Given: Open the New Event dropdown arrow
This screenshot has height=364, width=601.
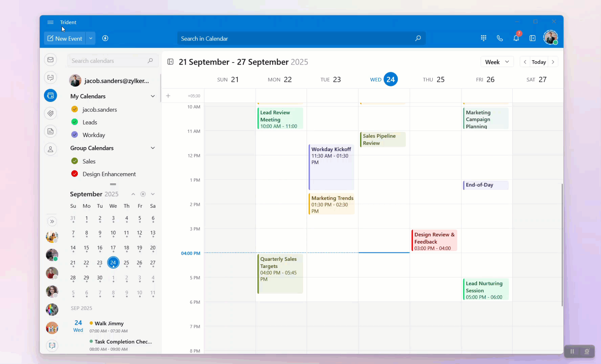Looking at the screenshot, I should pyautogui.click(x=91, y=38).
